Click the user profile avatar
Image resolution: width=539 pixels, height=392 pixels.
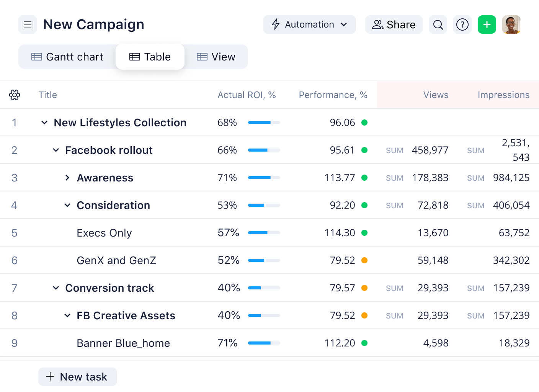tap(511, 24)
